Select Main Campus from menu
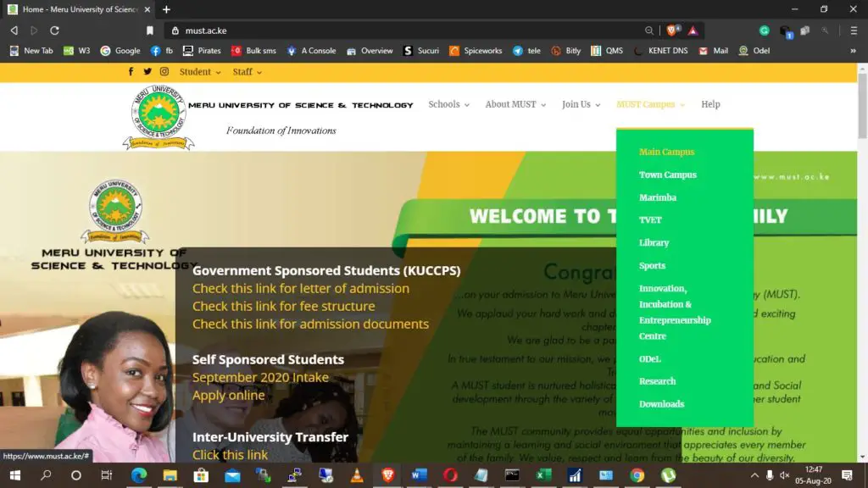 pos(666,152)
